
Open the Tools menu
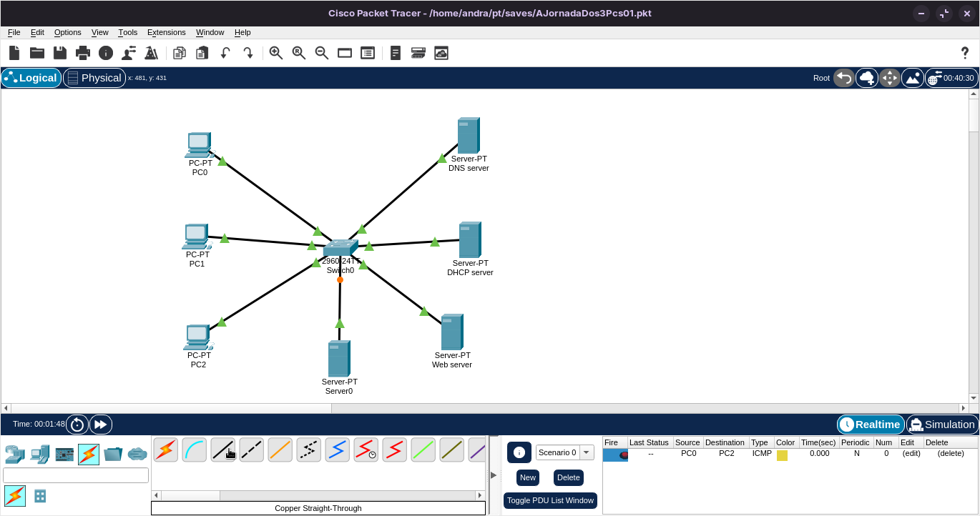[128, 32]
